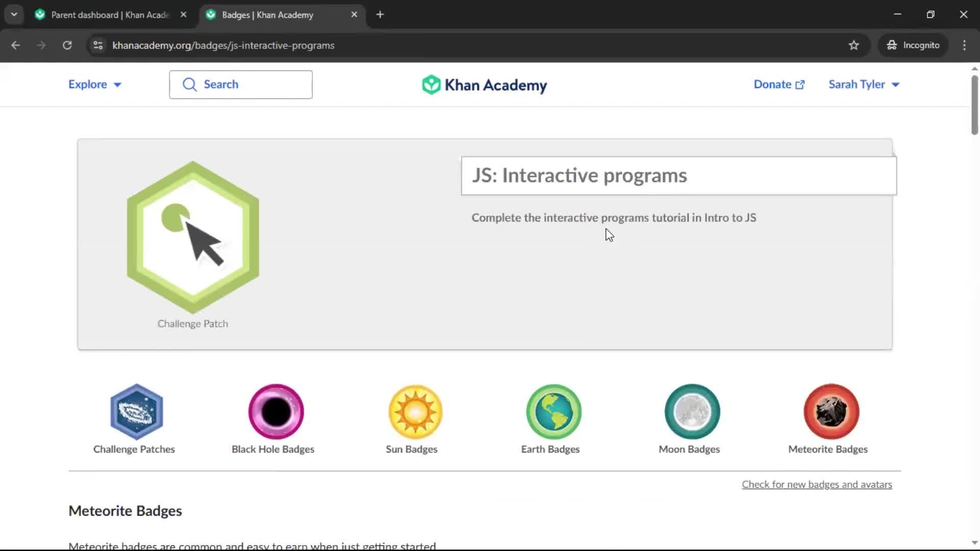The image size is (980, 551).
Task: View site information icon in address bar
Action: coord(98,45)
